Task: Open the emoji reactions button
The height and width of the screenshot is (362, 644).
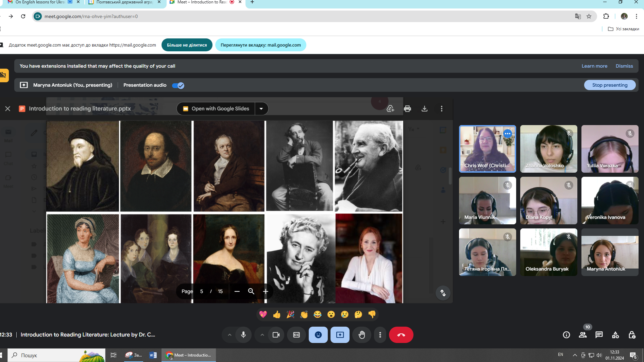Action: tap(318, 335)
